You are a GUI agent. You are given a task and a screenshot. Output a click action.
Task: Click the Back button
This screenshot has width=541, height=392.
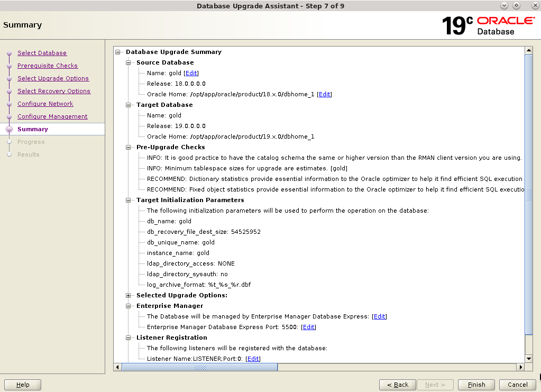[397, 385]
